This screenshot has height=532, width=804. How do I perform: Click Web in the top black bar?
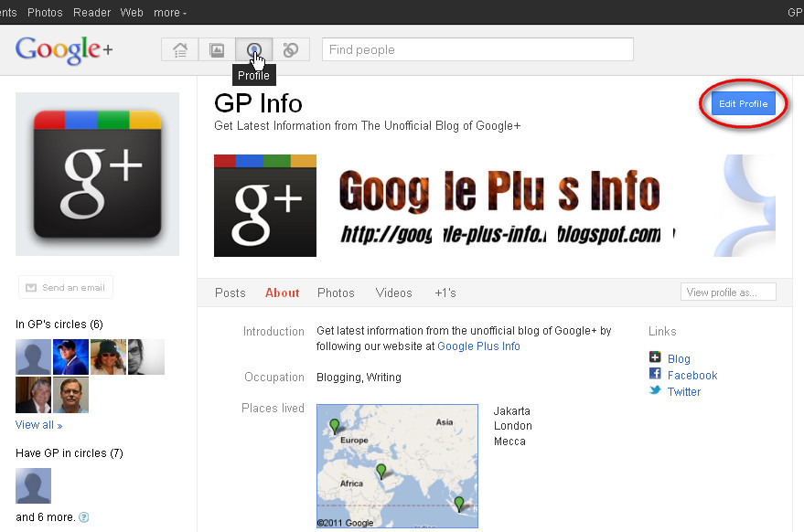132,12
